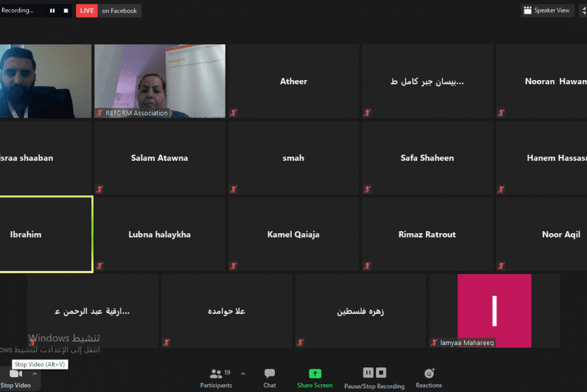Pause recording from the bottom toolbar
The image size is (587, 392).
(x=368, y=372)
